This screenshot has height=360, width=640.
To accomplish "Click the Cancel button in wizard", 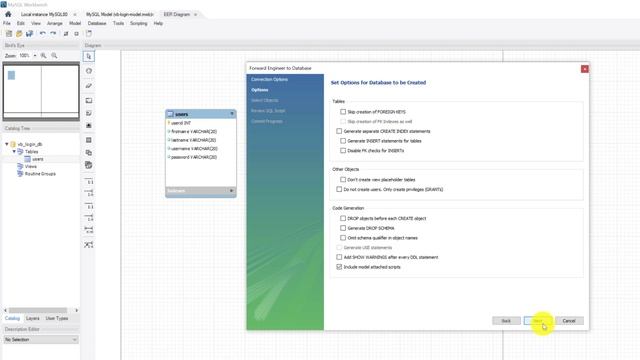I will pos(569,321).
